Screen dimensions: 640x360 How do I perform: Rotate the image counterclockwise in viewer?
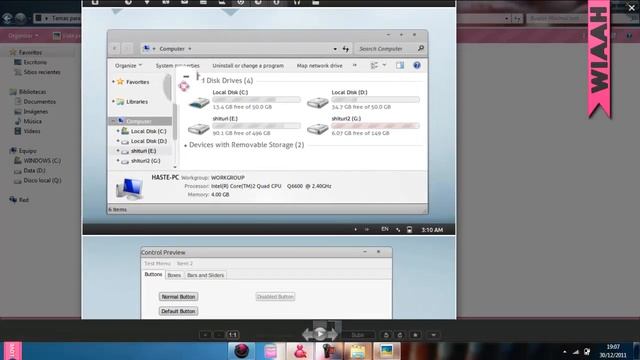pos(386,335)
